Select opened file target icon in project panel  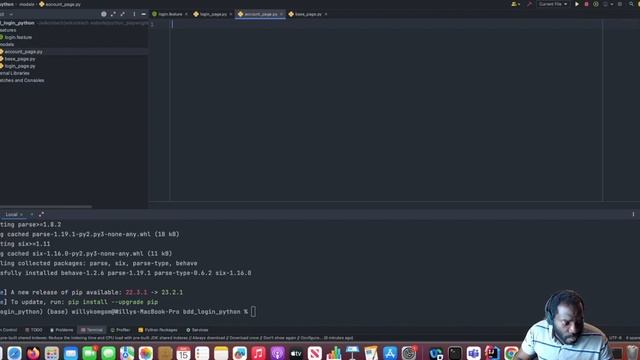104,14
